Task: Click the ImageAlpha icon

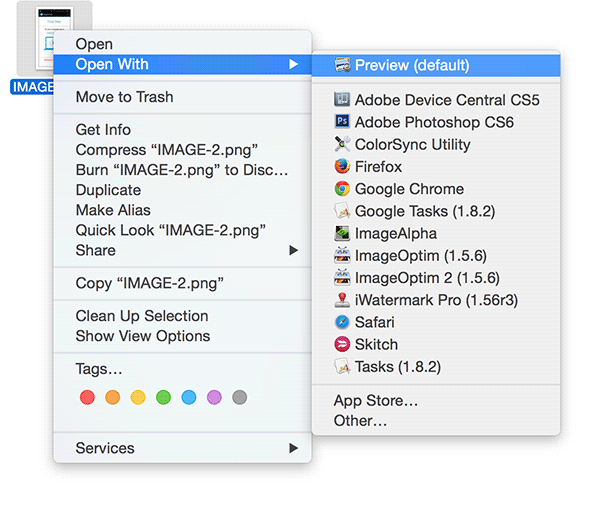Action: click(x=342, y=233)
